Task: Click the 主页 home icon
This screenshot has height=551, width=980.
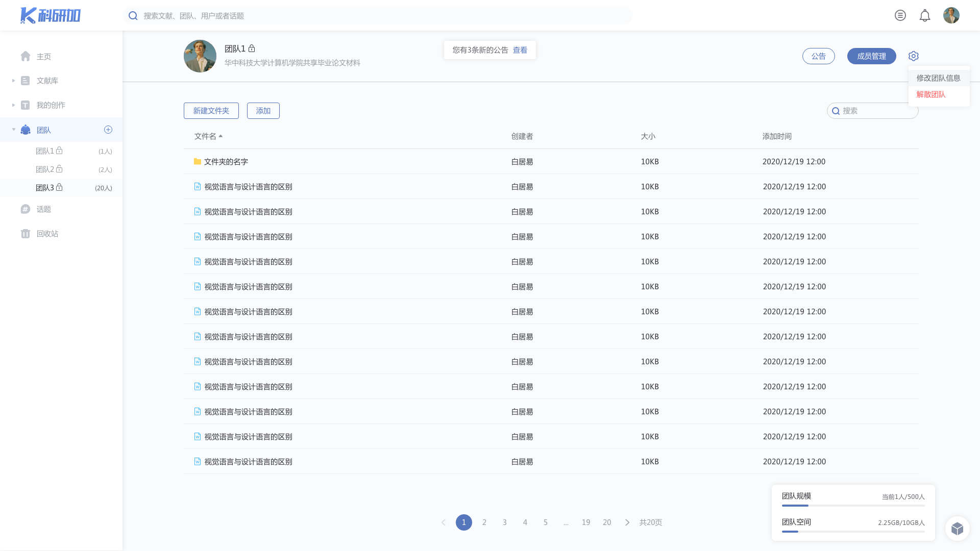Action: click(x=26, y=56)
